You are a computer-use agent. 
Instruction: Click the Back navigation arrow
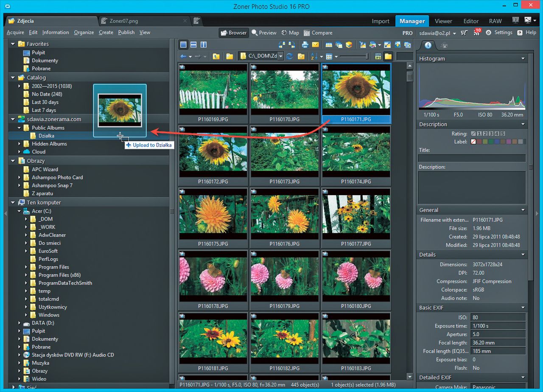point(183,56)
